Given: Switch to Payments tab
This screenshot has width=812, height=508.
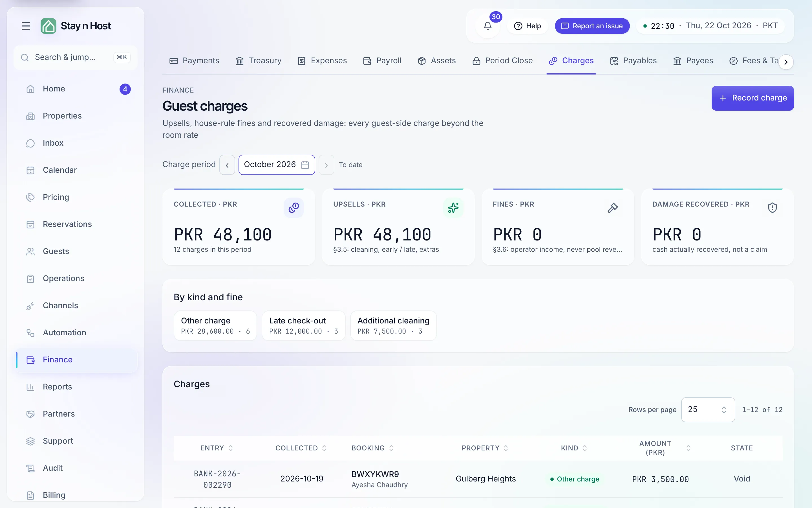Looking at the screenshot, I should point(194,61).
